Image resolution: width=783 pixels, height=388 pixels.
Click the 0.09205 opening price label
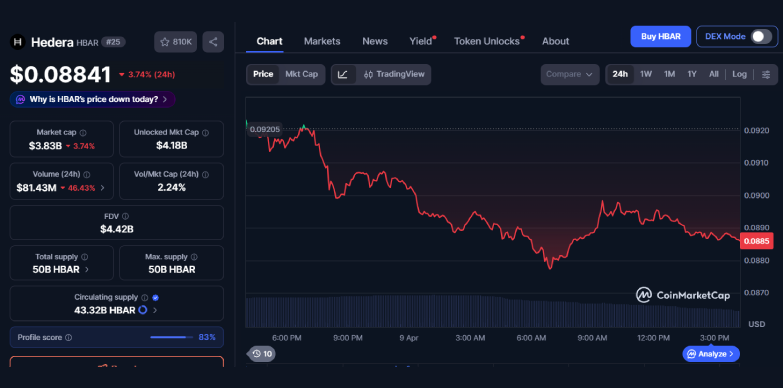[265, 129]
